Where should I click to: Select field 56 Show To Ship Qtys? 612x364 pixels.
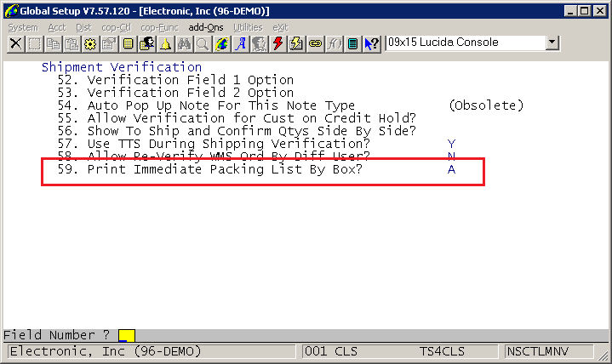(x=237, y=131)
